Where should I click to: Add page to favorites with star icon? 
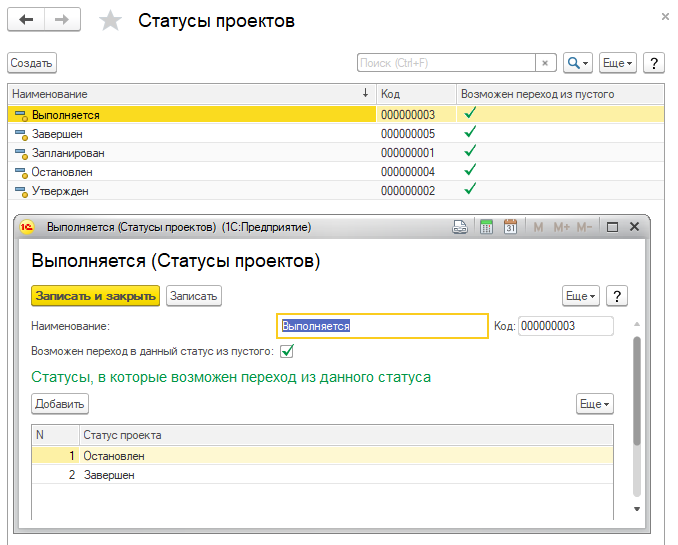pyautogui.click(x=111, y=20)
